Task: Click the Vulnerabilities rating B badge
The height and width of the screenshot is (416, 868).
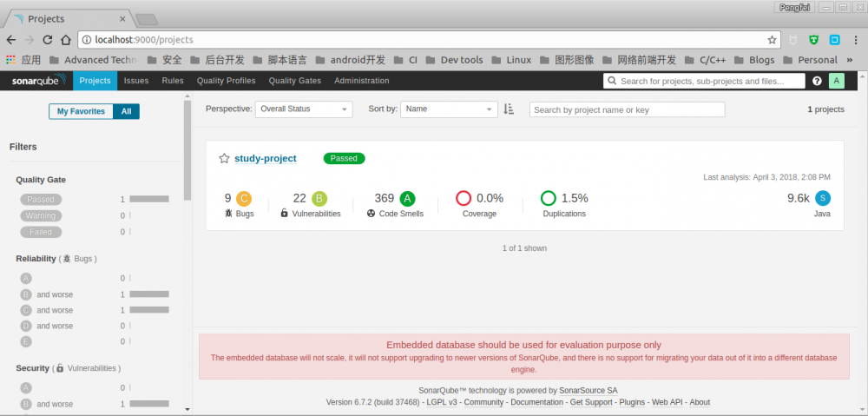Action: coord(319,198)
